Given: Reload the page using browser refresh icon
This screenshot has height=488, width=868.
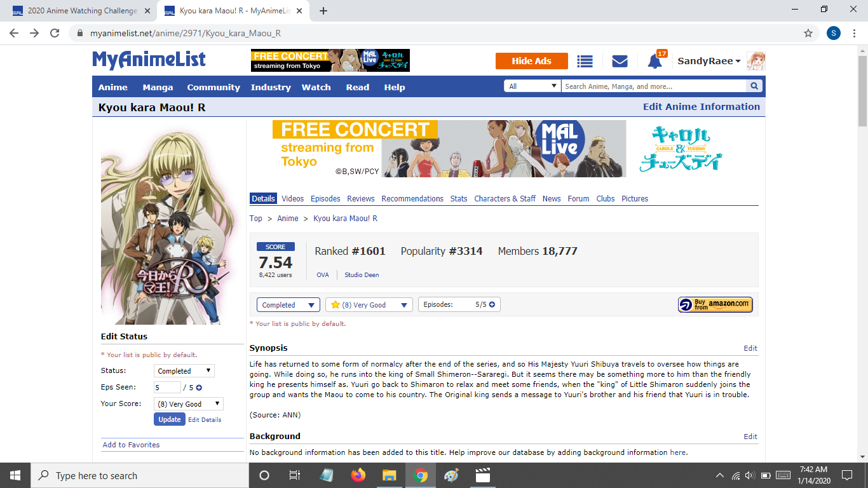Looking at the screenshot, I should pos(55,33).
